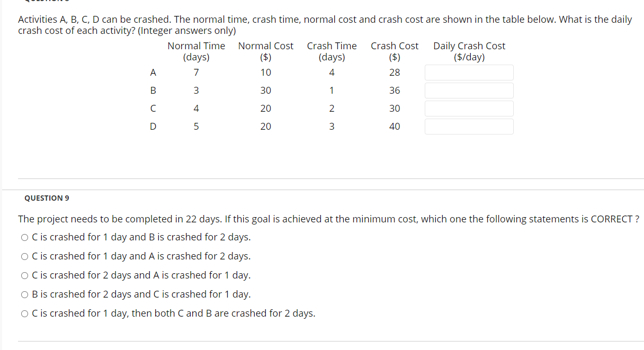Click the daily crash cost field for activity A
Viewport: 644px width, 350px height.
pos(469,72)
